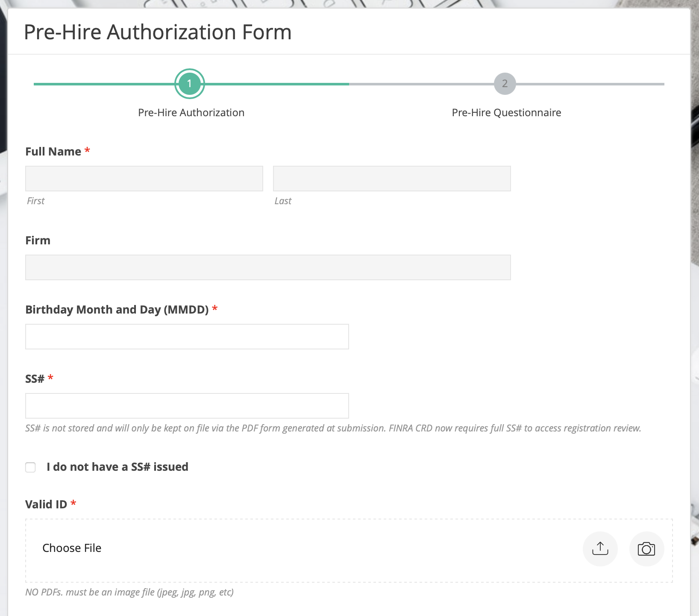The image size is (699, 616).
Task: Click the Last name input field
Action: click(391, 179)
